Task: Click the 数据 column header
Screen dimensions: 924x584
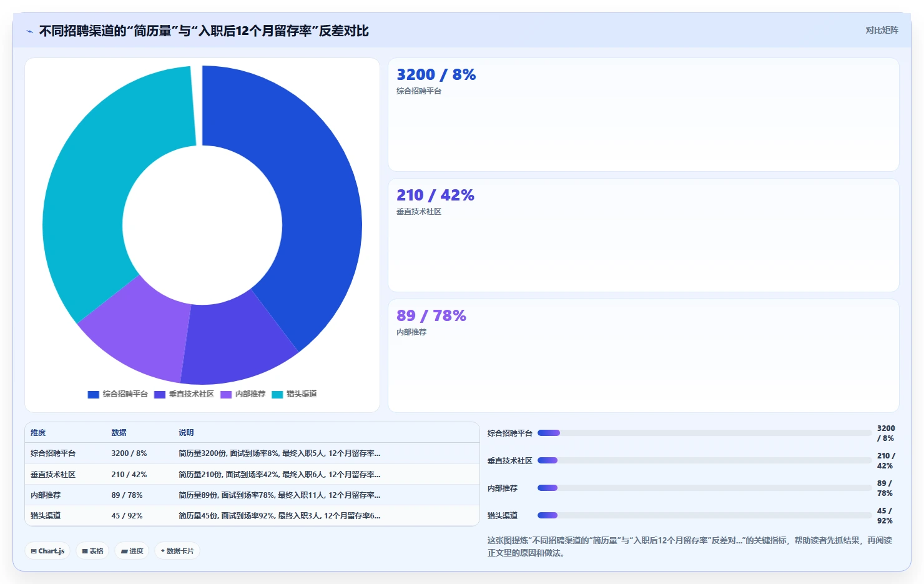Action: [x=119, y=433]
